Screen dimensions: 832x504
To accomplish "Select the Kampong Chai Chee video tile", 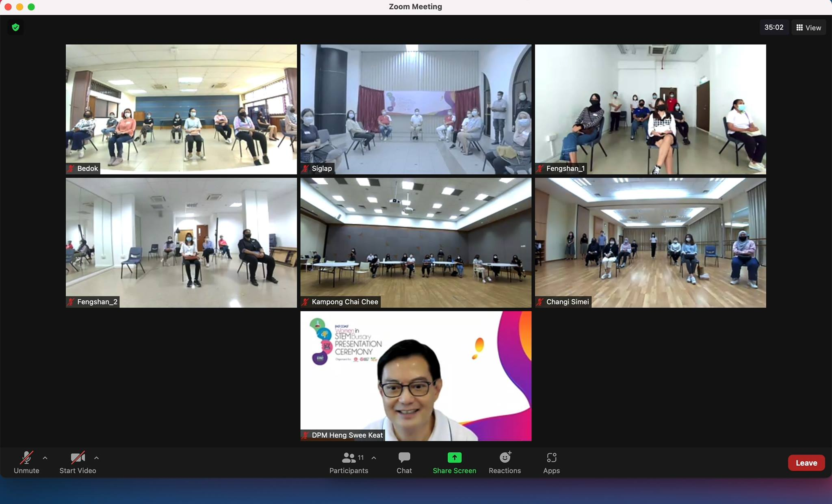I will [416, 242].
